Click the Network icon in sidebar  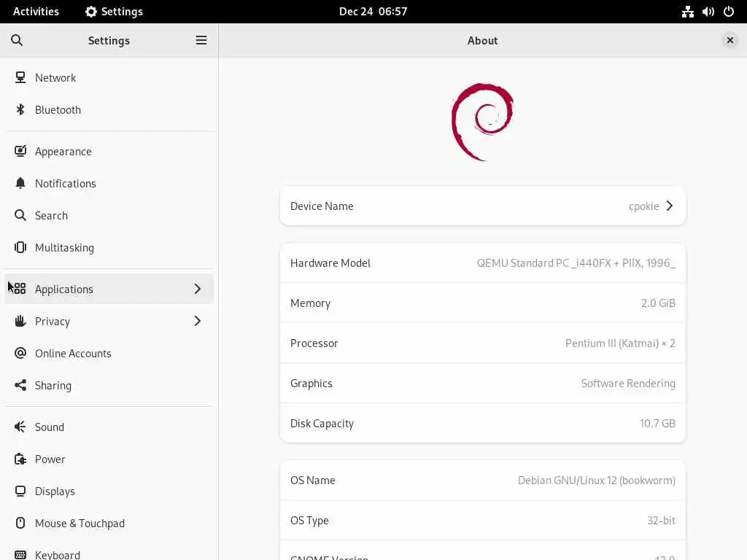[20, 77]
